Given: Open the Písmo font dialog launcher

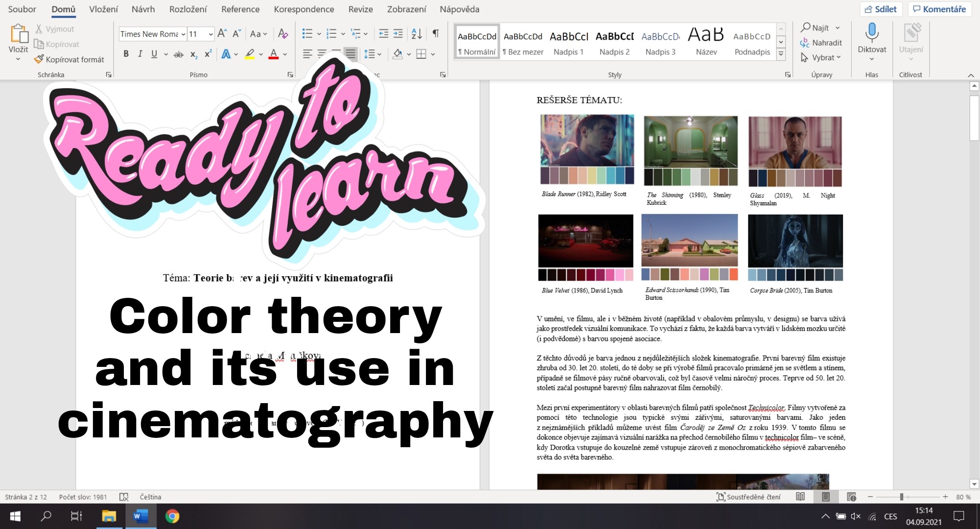Looking at the screenshot, I should click(290, 75).
